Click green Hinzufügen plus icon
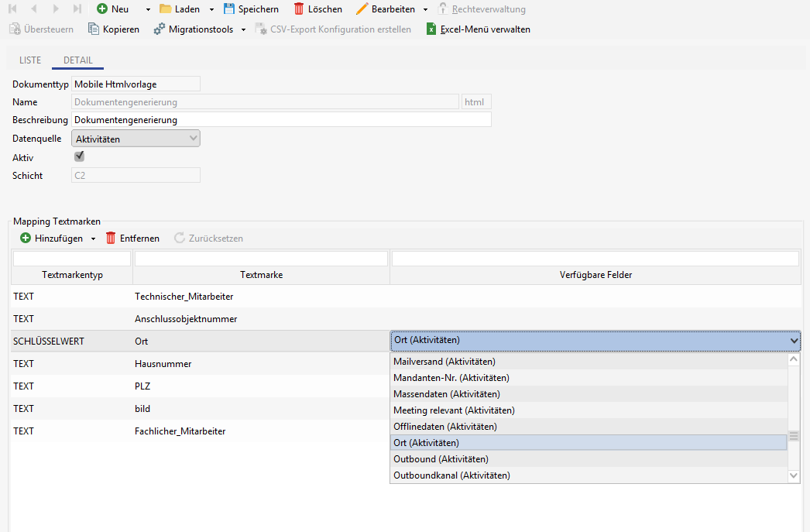The image size is (810, 532). click(26, 239)
